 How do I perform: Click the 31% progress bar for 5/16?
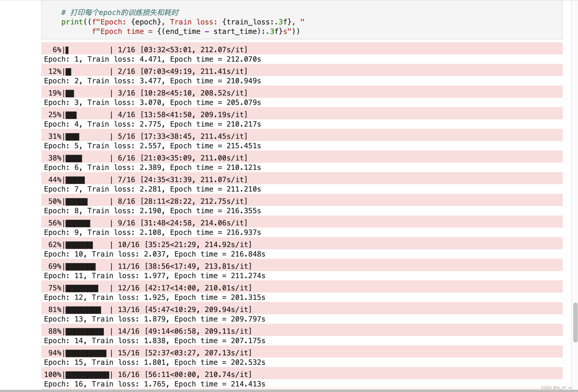click(74, 136)
